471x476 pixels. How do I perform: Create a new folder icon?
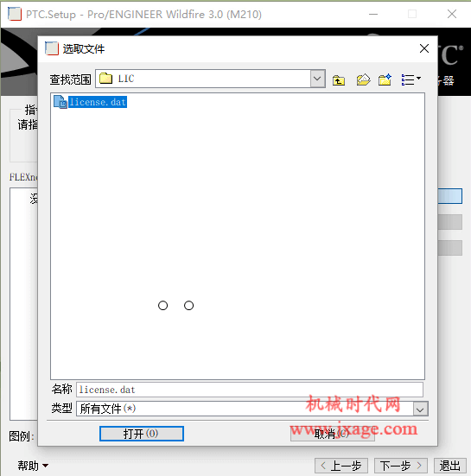tap(385, 79)
